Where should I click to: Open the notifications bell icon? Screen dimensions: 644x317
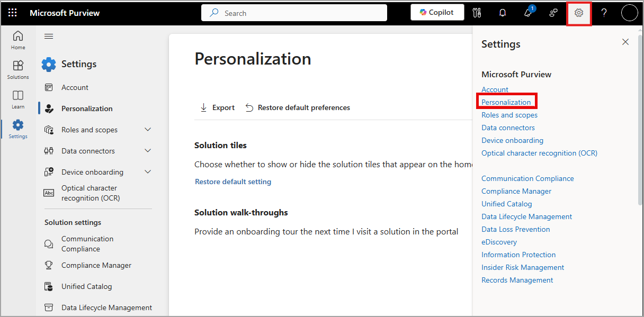[503, 13]
